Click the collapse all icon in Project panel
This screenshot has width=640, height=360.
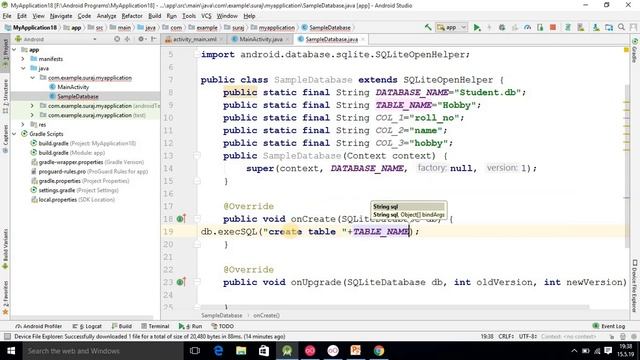pos(127,39)
